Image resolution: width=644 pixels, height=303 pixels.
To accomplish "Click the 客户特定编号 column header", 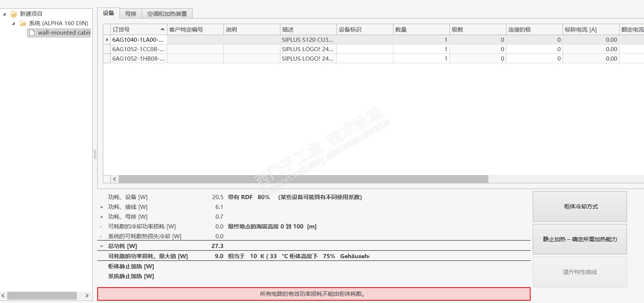I will pyautogui.click(x=195, y=29).
